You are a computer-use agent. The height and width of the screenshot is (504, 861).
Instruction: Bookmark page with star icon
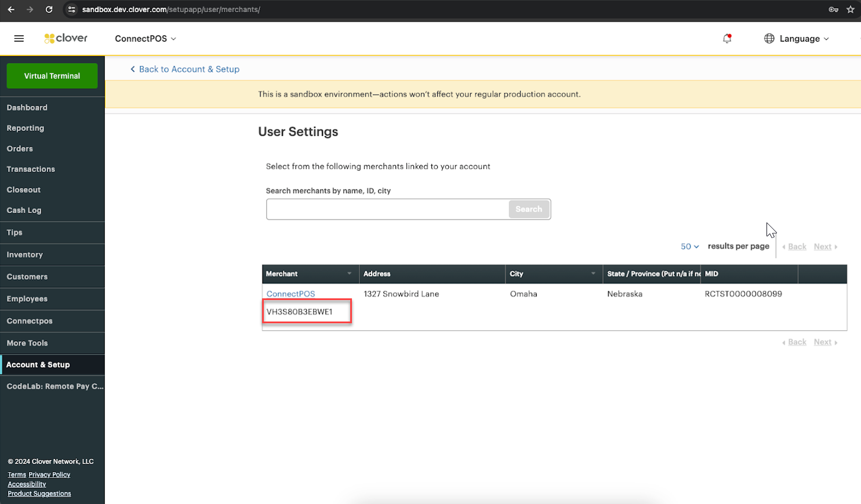point(851,9)
